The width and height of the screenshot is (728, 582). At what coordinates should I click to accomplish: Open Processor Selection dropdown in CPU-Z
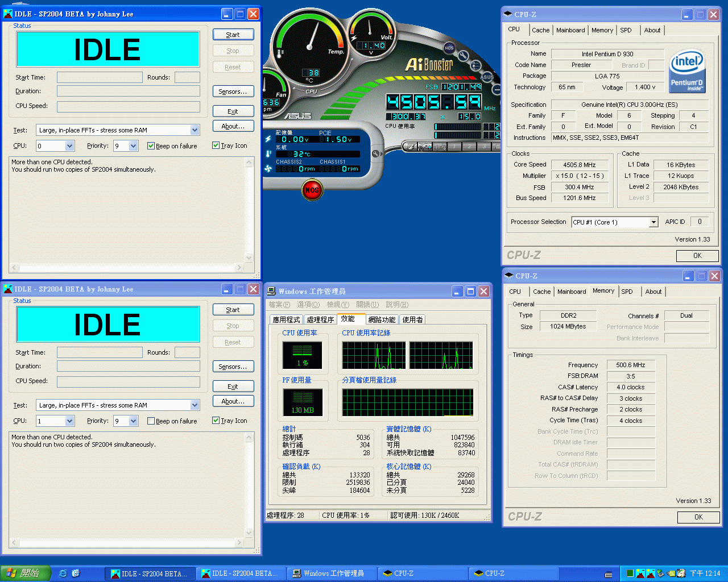tap(653, 222)
